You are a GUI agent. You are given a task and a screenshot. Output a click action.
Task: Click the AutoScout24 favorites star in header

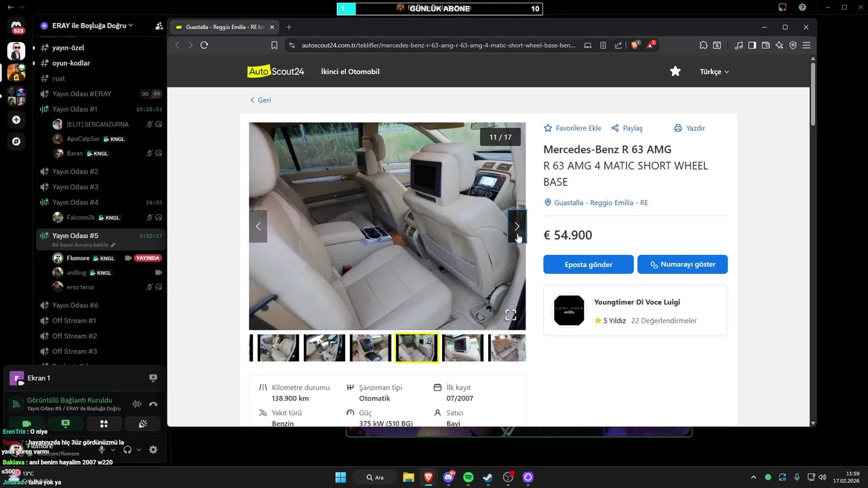click(x=675, y=71)
